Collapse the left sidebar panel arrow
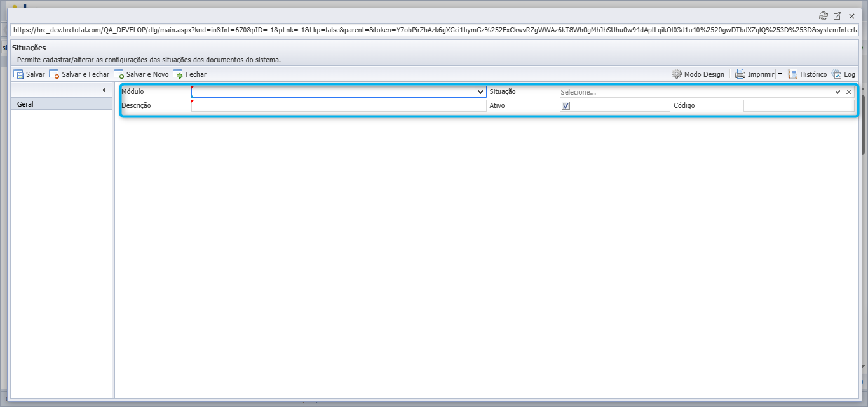 (x=104, y=90)
